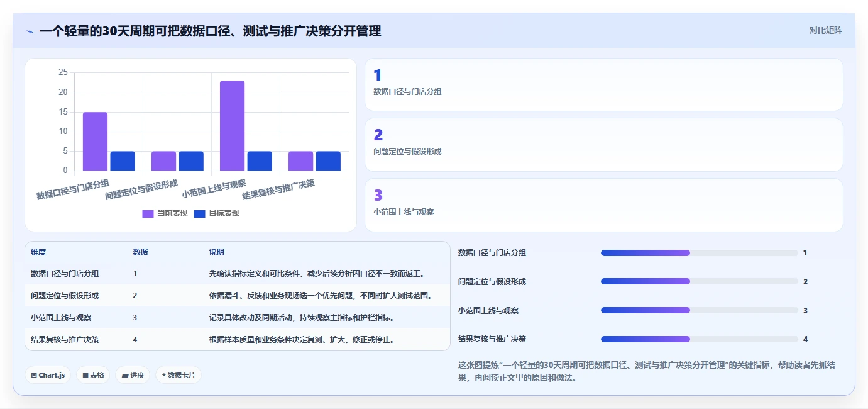Image resolution: width=868 pixels, height=409 pixels.
Task: Click description starting 依据漏斗、反馈和业务现场
Action: (321, 296)
